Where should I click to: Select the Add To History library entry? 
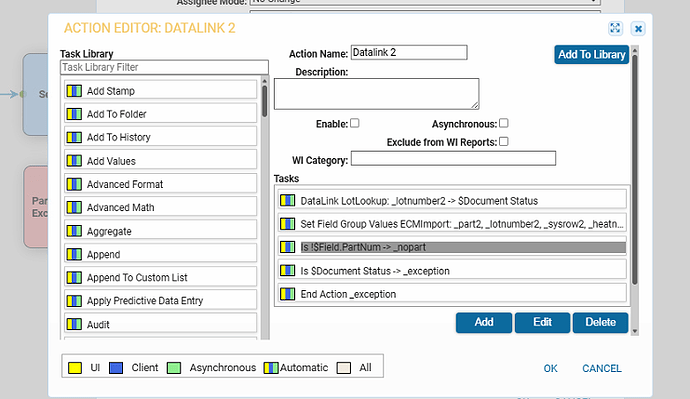(161, 137)
